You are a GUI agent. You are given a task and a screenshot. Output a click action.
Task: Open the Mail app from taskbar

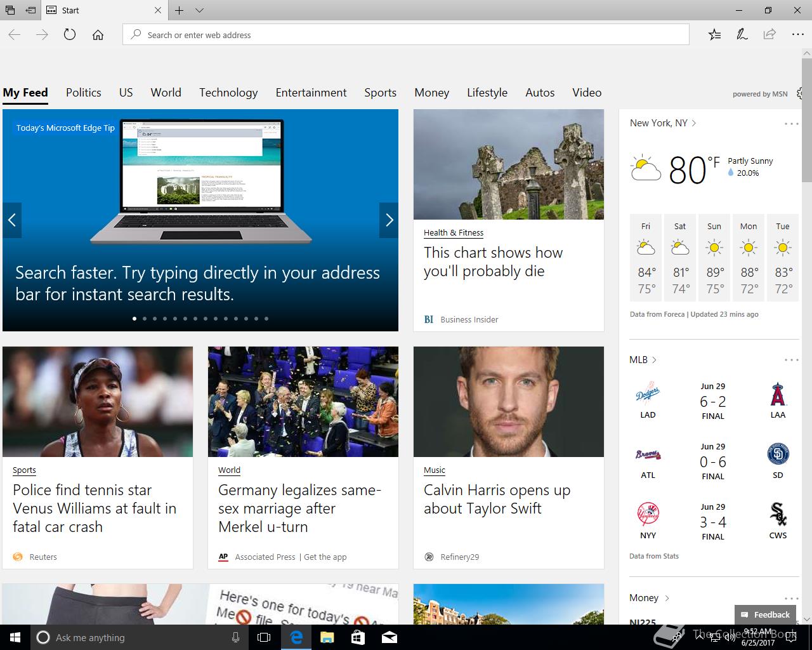click(389, 637)
